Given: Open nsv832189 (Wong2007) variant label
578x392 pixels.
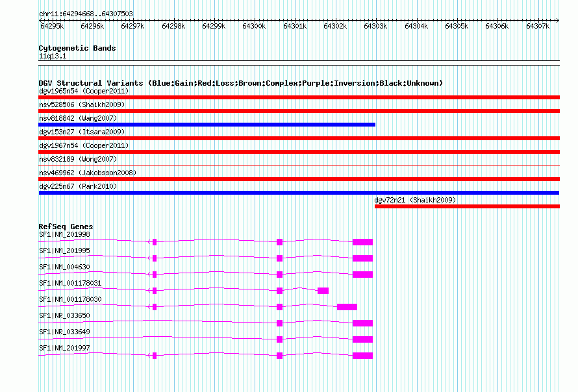Looking at the screenshot, I should [x=78, y=159].
